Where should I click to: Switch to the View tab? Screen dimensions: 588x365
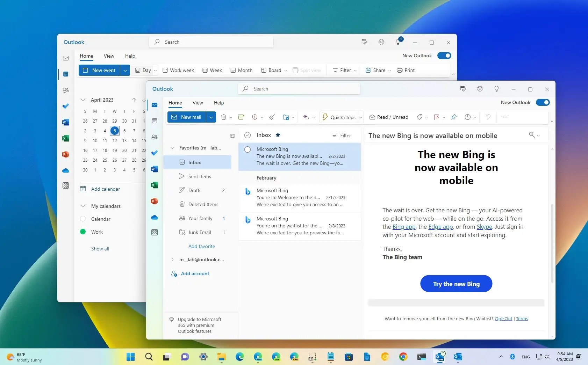[198, 103]
